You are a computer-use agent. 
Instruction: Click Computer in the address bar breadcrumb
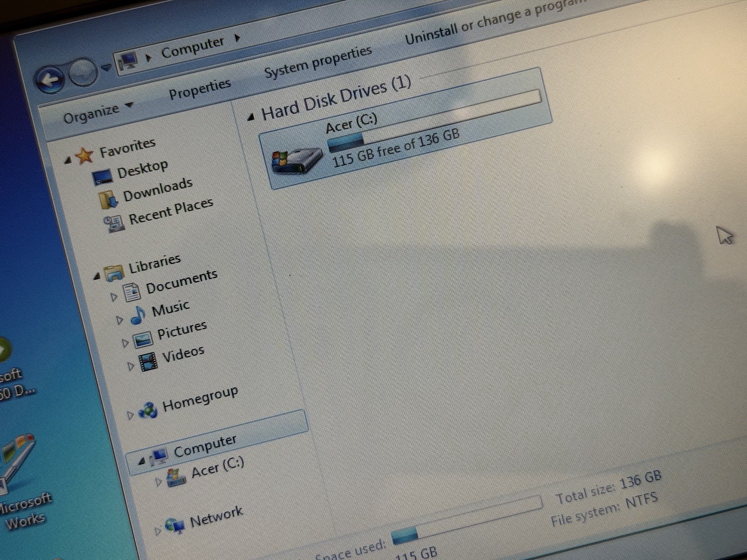(193, 48)
